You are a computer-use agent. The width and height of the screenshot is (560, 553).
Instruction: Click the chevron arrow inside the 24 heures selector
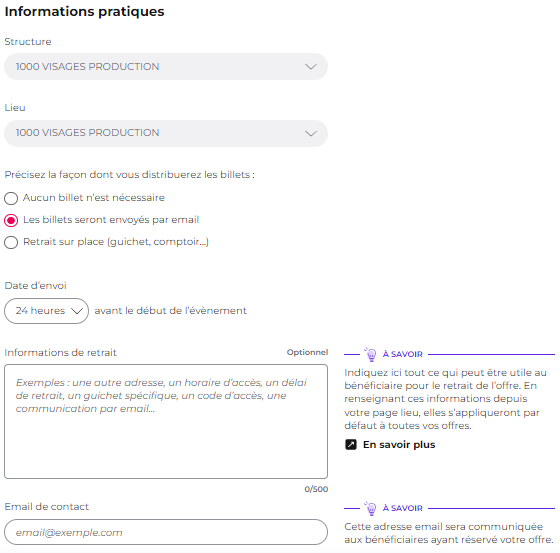point(77,311)
